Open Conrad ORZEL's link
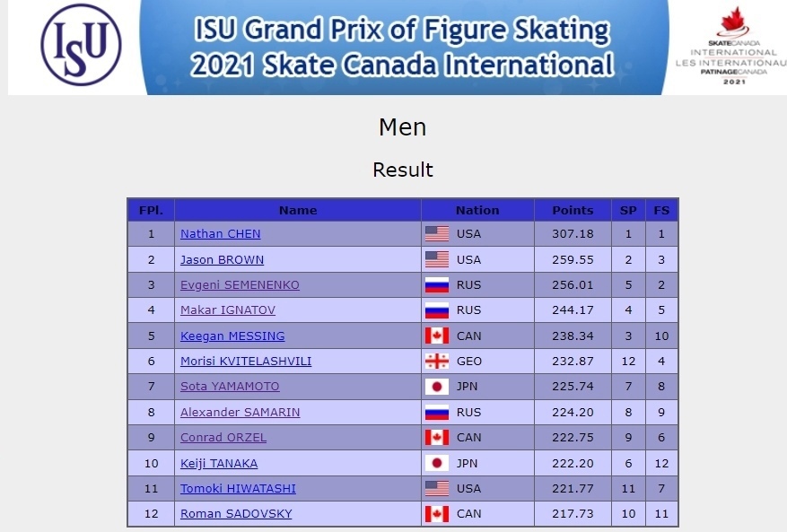 pos(223,438)
